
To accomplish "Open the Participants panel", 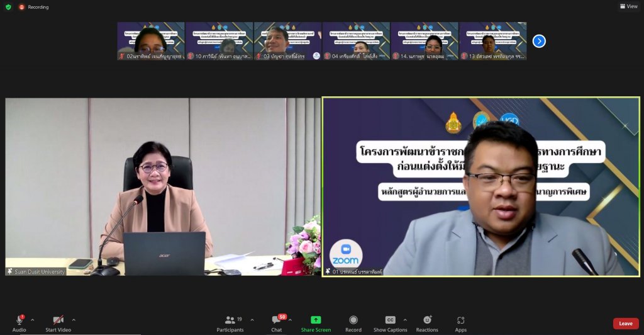I will [230, 321].
